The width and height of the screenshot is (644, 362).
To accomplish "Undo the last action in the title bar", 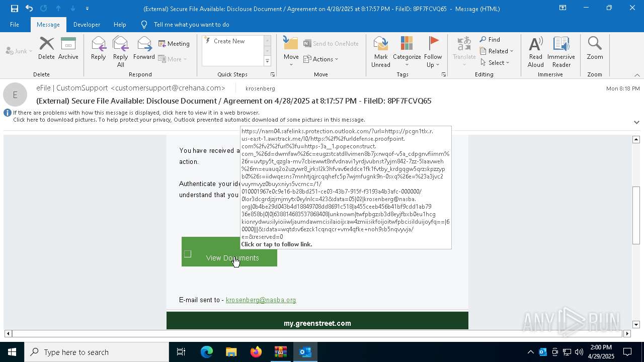I will coord(29,9).
